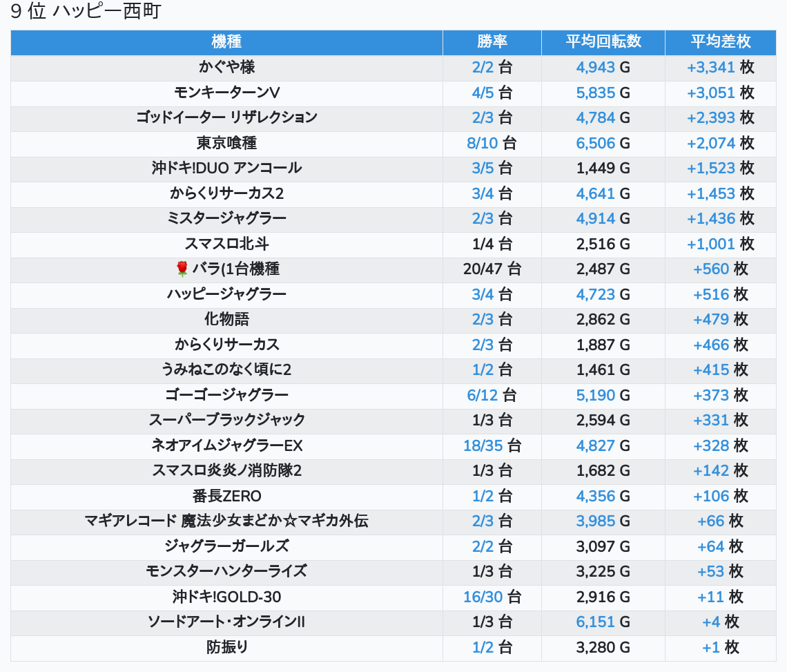This screenshot has height=672, width=787.
Task: Select スマスロ北斗 machine name
Action: 226,244
